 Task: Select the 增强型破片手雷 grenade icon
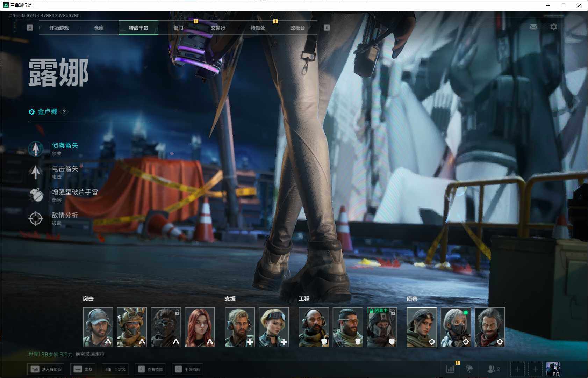point(36,195)
